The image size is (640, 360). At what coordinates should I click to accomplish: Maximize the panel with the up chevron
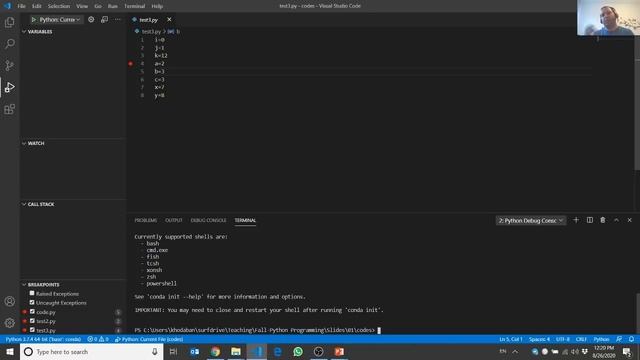[x=616, y=220]
